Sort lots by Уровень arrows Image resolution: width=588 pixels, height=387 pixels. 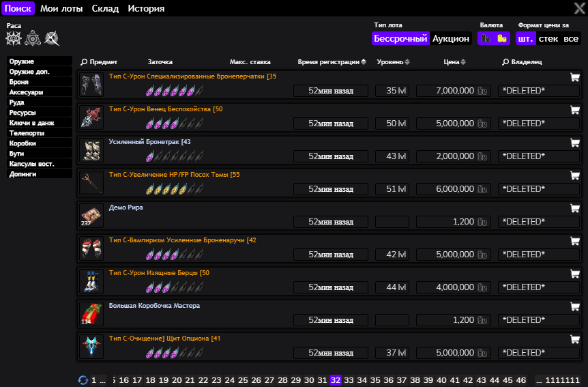point(407,62)
